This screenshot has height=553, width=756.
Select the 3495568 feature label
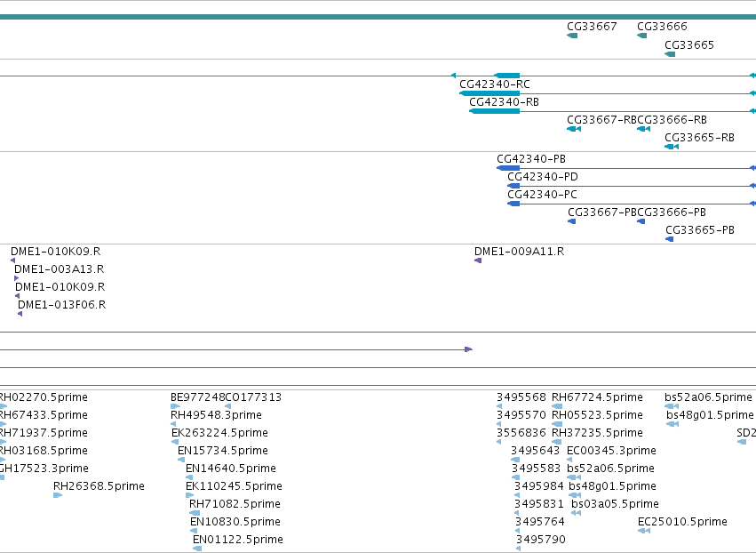click(x=521, y=397)
